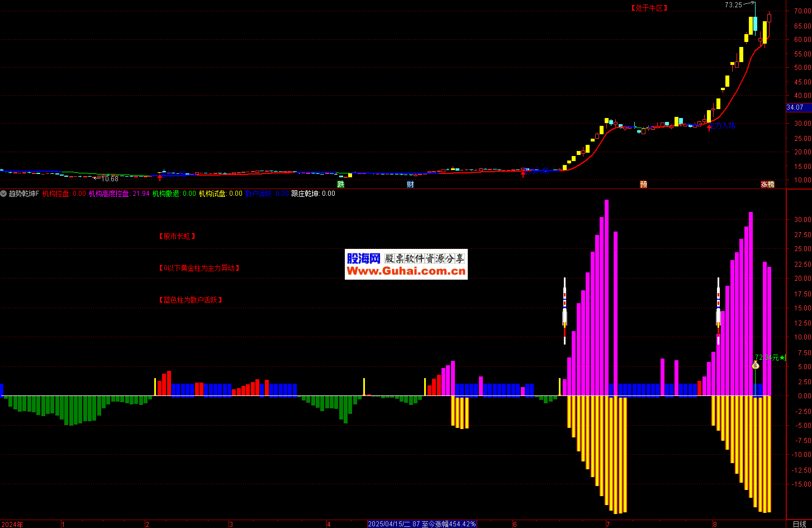The image size is (812, 528).
Task: Click month 1 on the time axis
Action: click(x=63, y=524)
